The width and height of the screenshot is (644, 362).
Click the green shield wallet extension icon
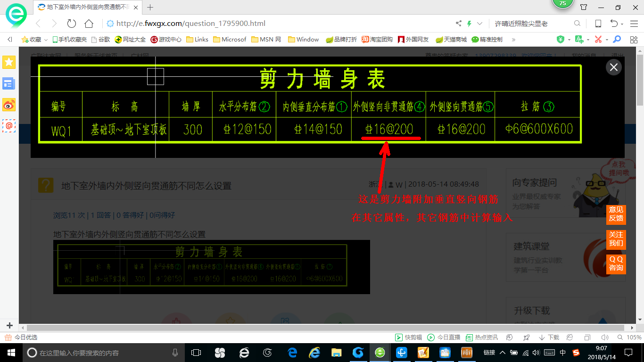561,40
